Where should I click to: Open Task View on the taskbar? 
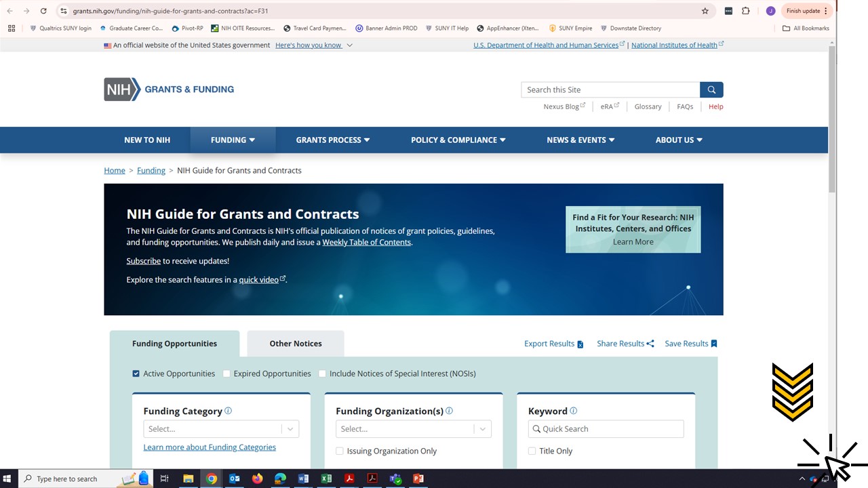[x=164, y=479]
